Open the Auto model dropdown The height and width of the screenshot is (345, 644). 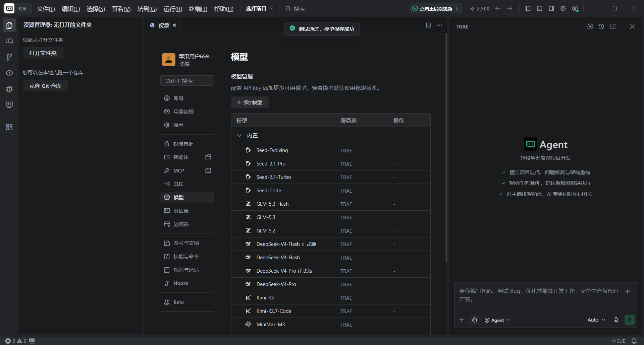pos(596,320)
